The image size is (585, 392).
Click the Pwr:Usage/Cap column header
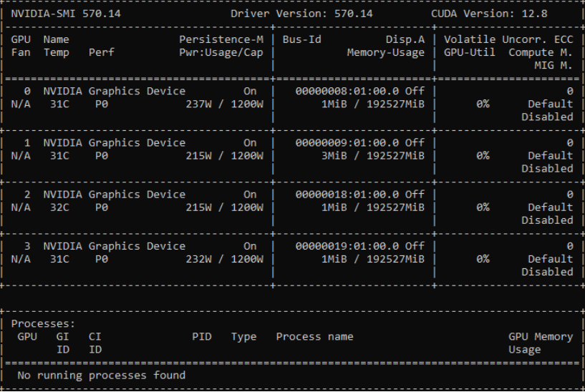coord(221,52)
